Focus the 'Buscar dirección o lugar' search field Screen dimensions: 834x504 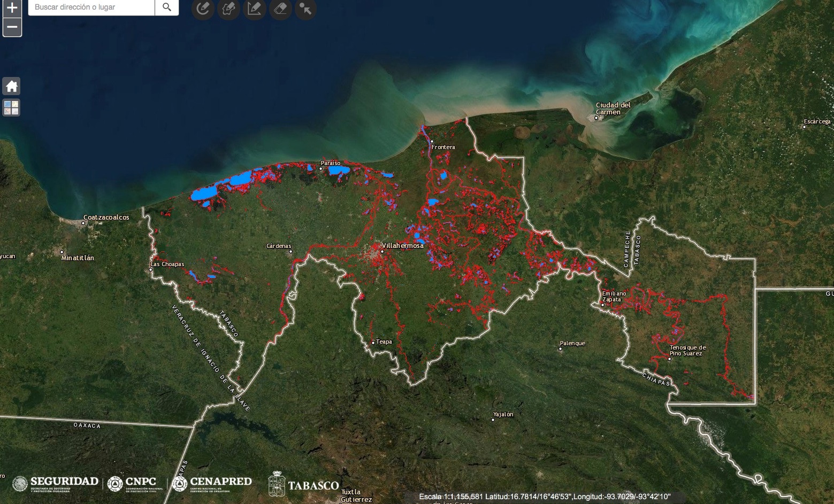[91, 7]
